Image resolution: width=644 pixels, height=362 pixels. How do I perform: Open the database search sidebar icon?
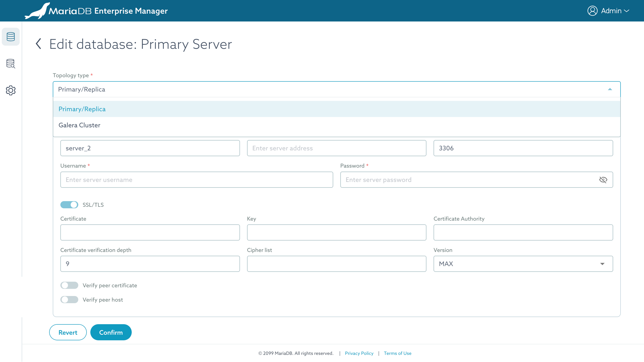11,63
